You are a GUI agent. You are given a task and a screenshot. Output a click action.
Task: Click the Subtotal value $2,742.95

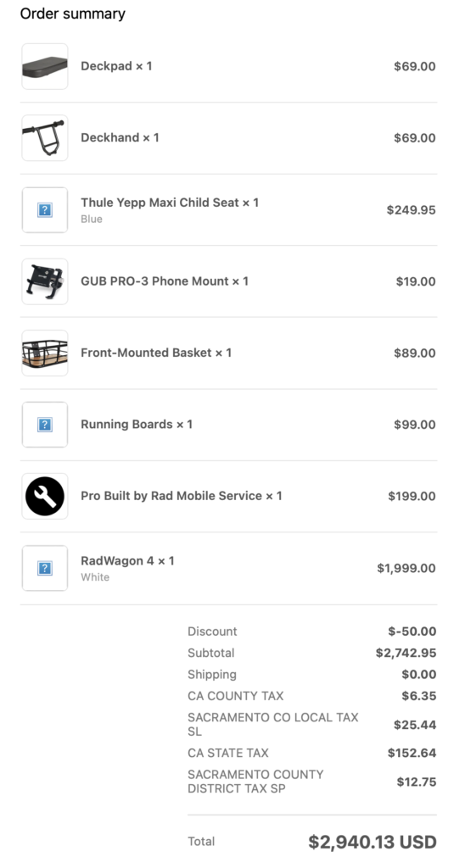pyautogui.click(x=406, y=653)
